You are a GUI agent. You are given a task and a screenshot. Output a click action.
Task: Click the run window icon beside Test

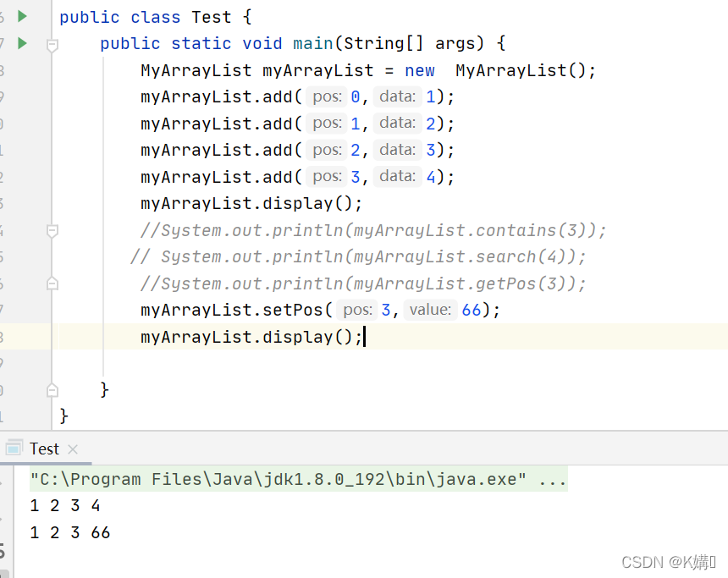click(14, 448)
